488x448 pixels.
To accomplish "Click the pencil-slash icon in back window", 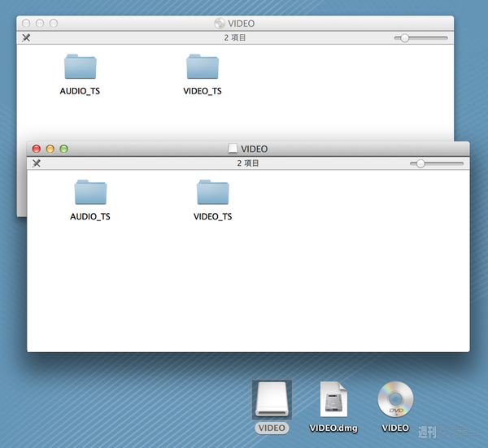I will point(26,37).
